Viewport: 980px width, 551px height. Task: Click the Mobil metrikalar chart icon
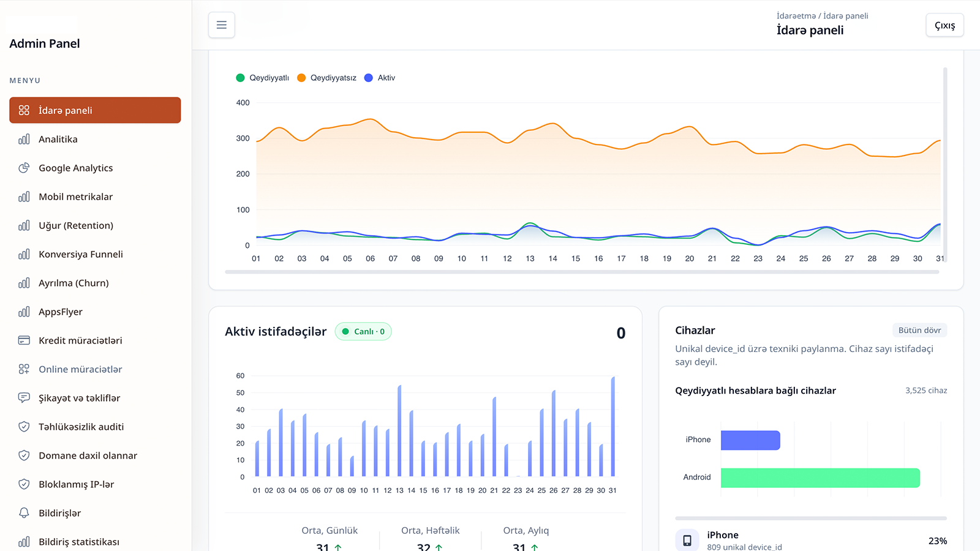click(24, 197)
